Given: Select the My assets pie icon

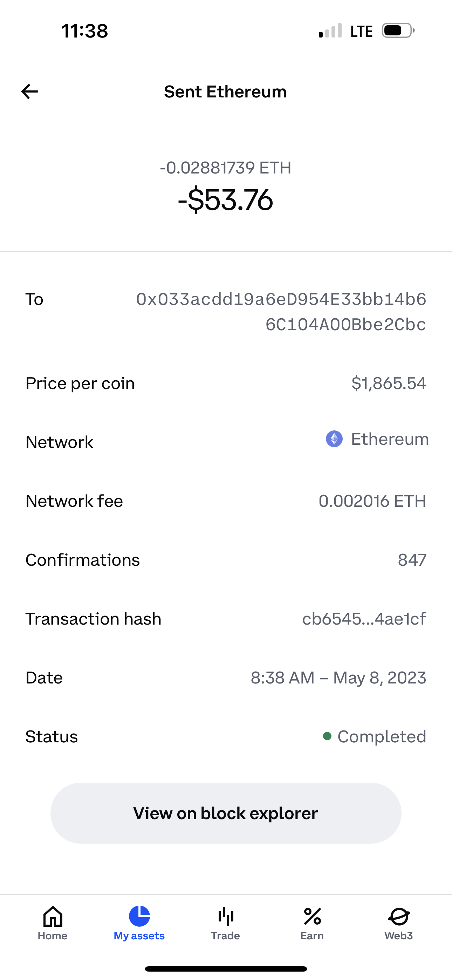Looking at the screenshot, I should coord(139,916).
